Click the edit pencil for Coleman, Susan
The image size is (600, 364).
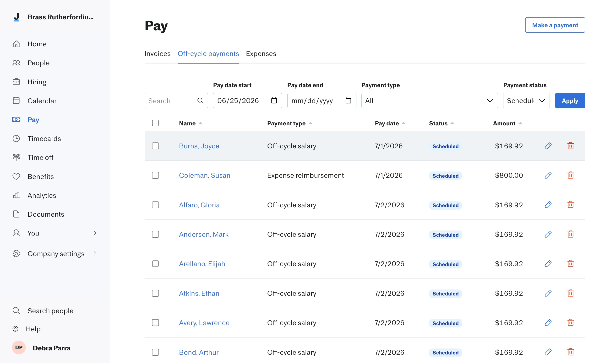point(548,175)
